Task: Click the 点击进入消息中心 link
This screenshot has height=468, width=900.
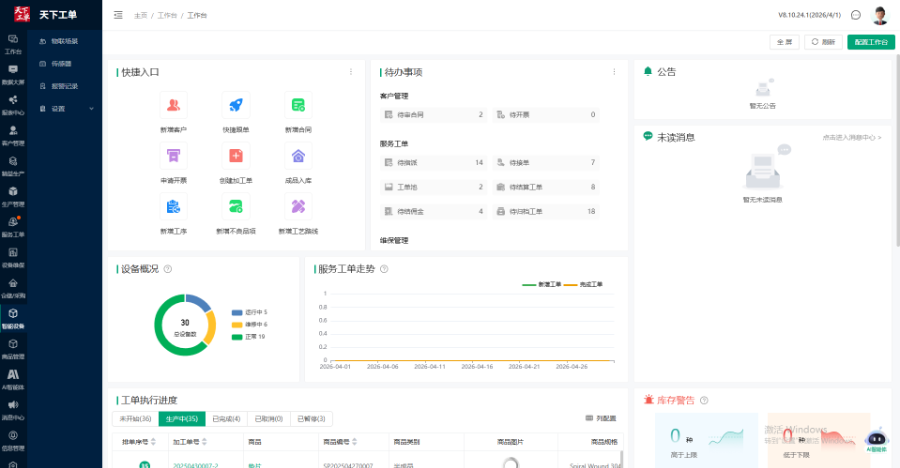Action: (x=852, y=137)
